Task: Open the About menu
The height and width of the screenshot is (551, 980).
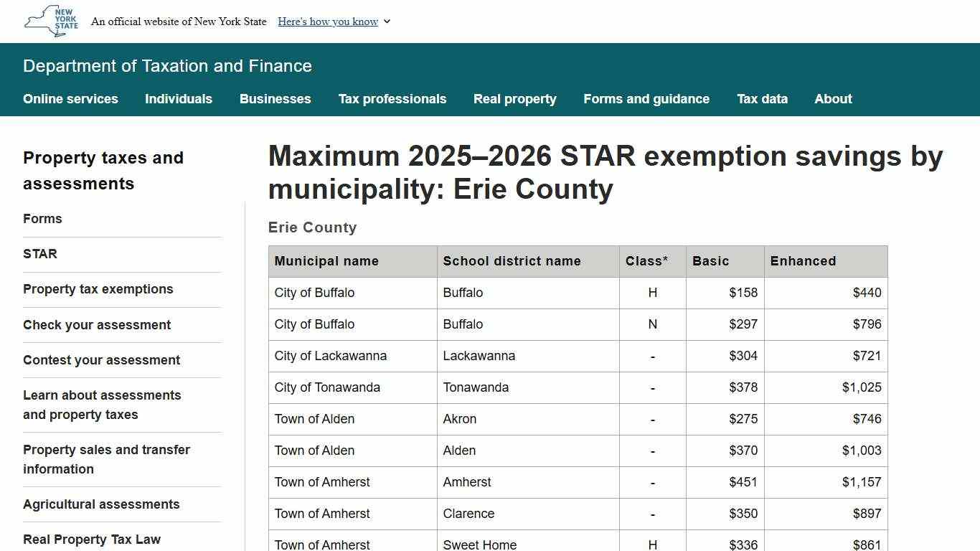Action: point(832,99)
